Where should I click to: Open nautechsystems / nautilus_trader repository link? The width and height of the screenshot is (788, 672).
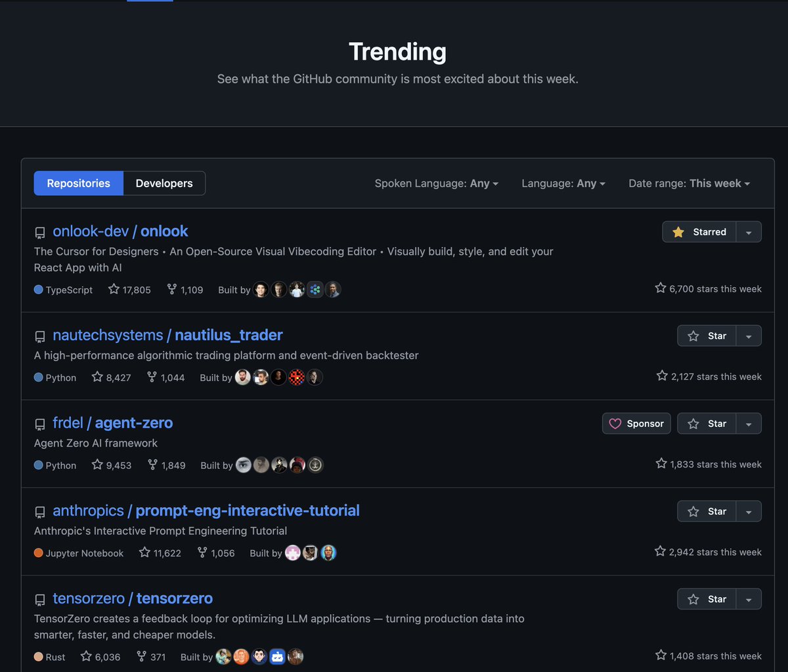click(x=167, y=335)
